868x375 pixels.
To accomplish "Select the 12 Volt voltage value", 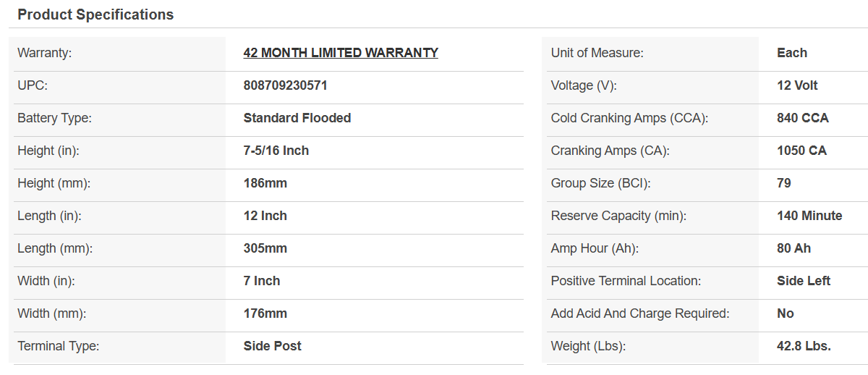I will [x=797, y=85].
